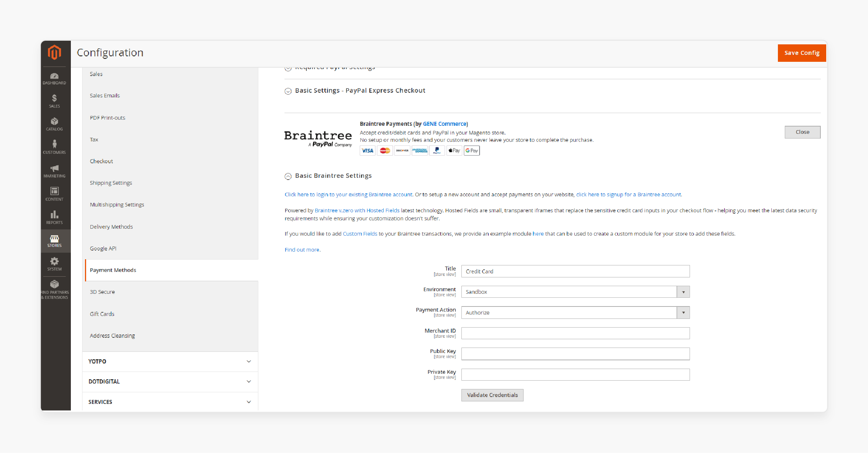
Task: Click the Validate Credentials button
Action: coord(492,395)
